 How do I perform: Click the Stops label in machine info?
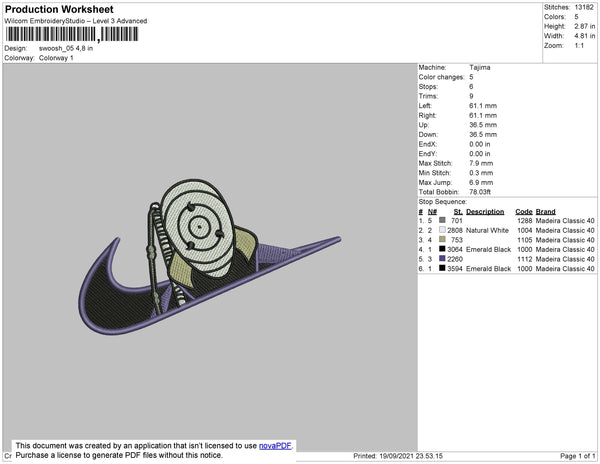[428, 86]
